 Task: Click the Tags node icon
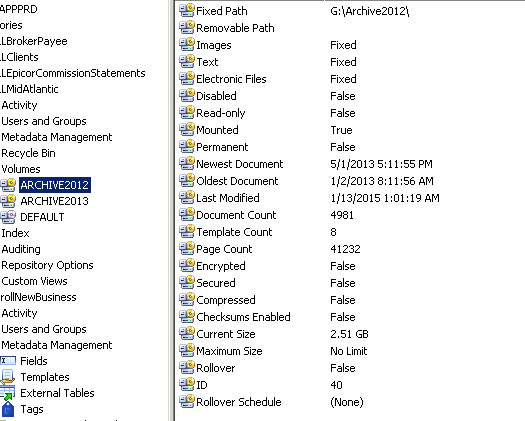pyautogui.click(x=8, y=409)
